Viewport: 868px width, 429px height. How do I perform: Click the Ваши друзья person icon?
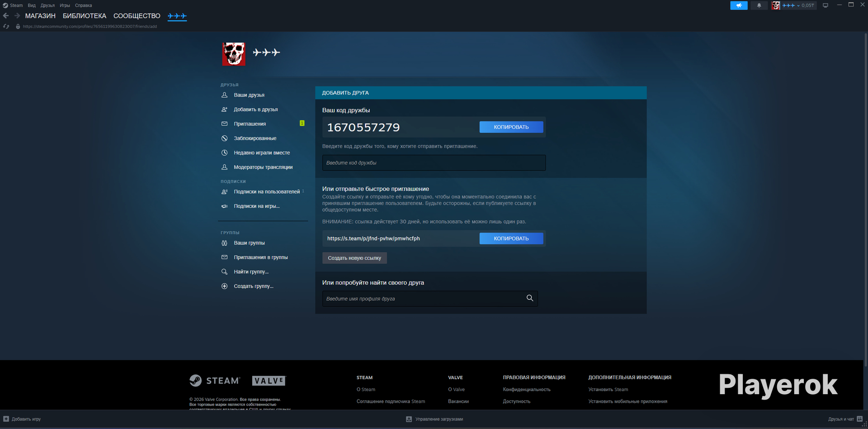[x=224, y=95]
